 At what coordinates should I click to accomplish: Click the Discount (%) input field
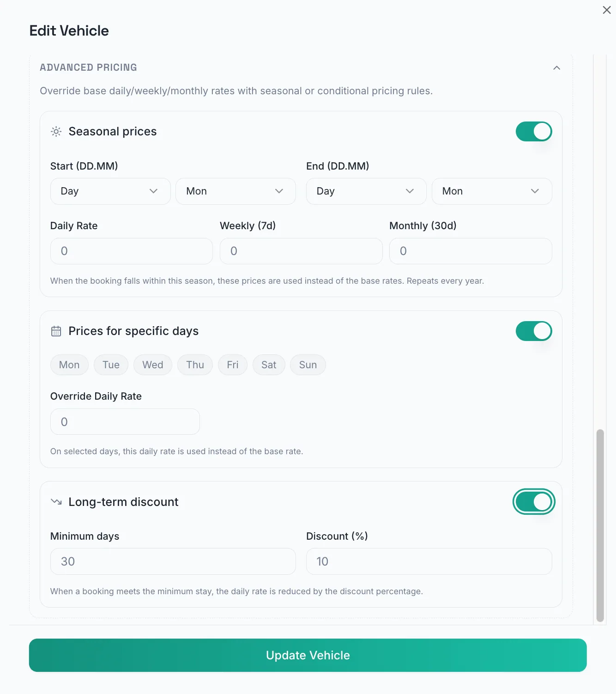coord(429,561)
